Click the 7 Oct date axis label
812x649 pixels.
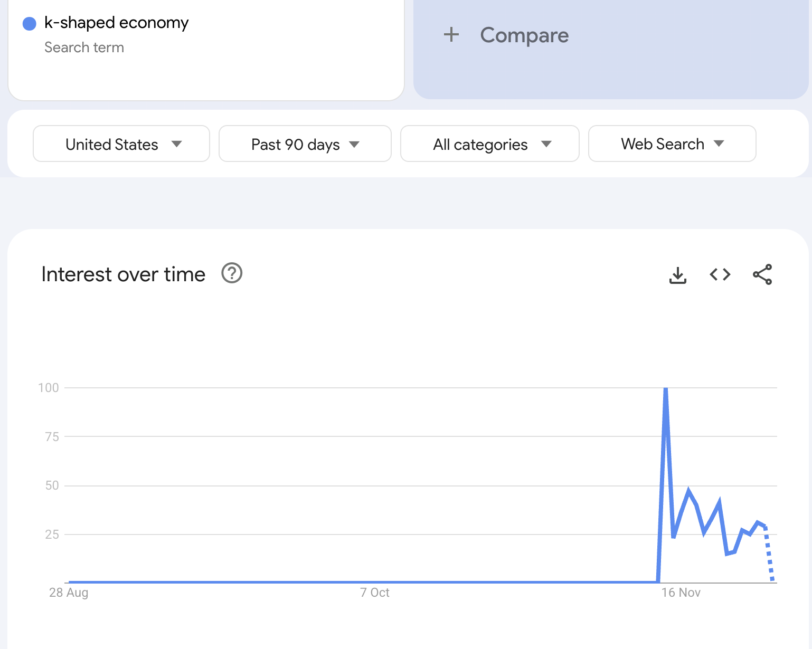tap(374, 593)
